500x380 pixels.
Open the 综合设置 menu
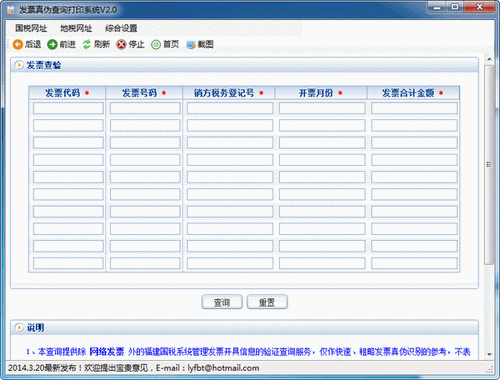pyautogui.click(x=121, y=28)
